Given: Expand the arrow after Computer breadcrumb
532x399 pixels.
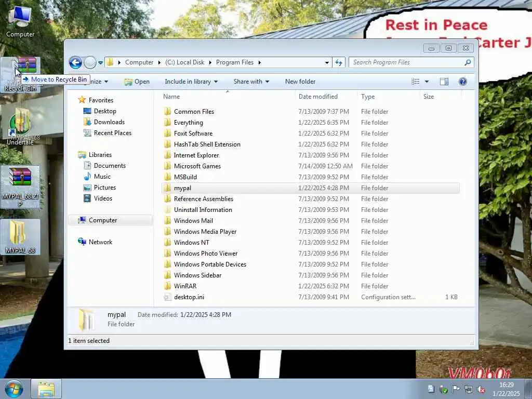Looking at the screenshot, I should click(159, 63).
